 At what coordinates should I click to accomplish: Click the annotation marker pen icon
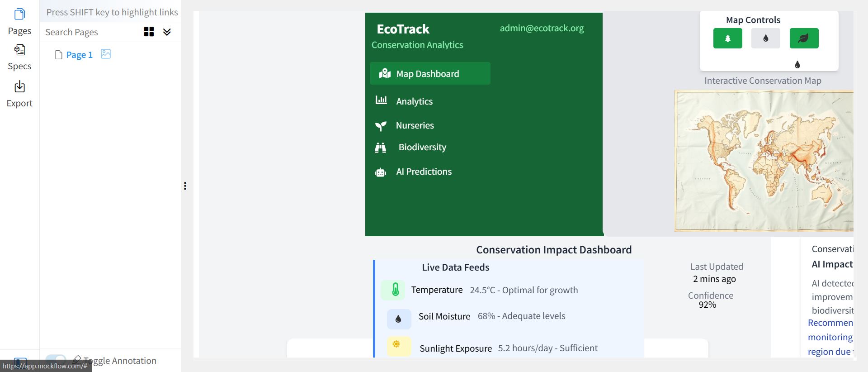pos(77,360)
